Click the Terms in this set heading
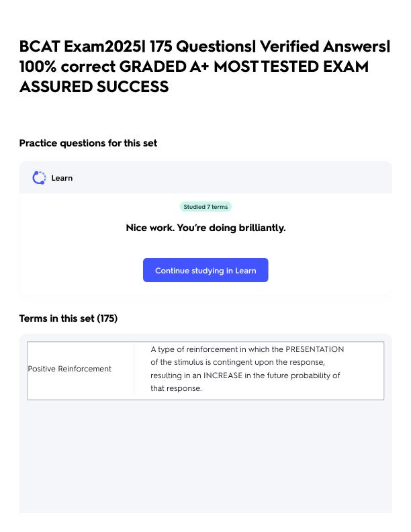 coord(68,318)
